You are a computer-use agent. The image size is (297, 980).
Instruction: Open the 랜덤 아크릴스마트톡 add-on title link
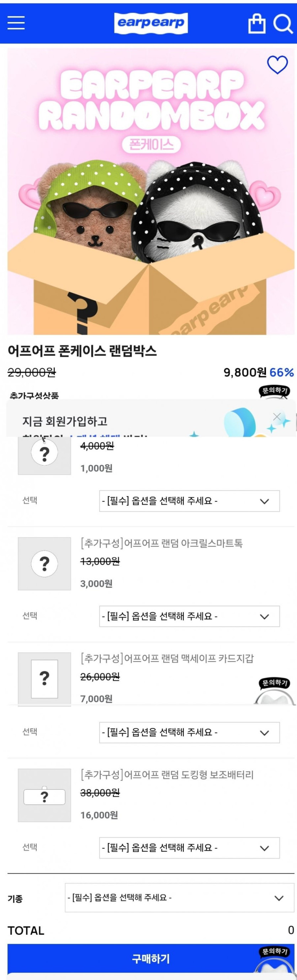tap(161, 543)
